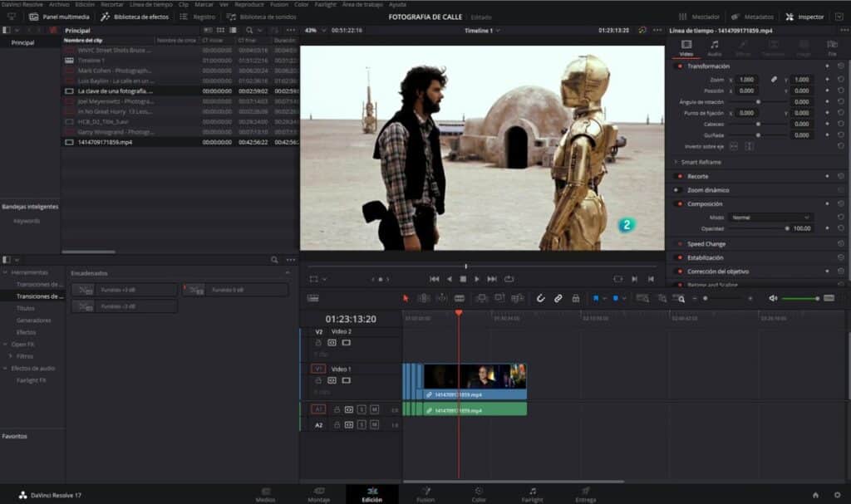Viewport: 851px width, 504px height.
Task: Play forward in viewer
Action: tap(477, 279)
